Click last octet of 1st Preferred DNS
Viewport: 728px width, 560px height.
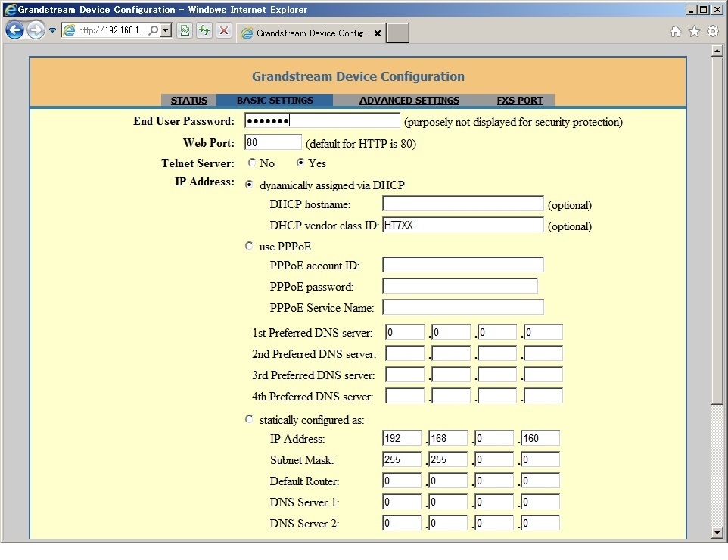pos(543,332)
